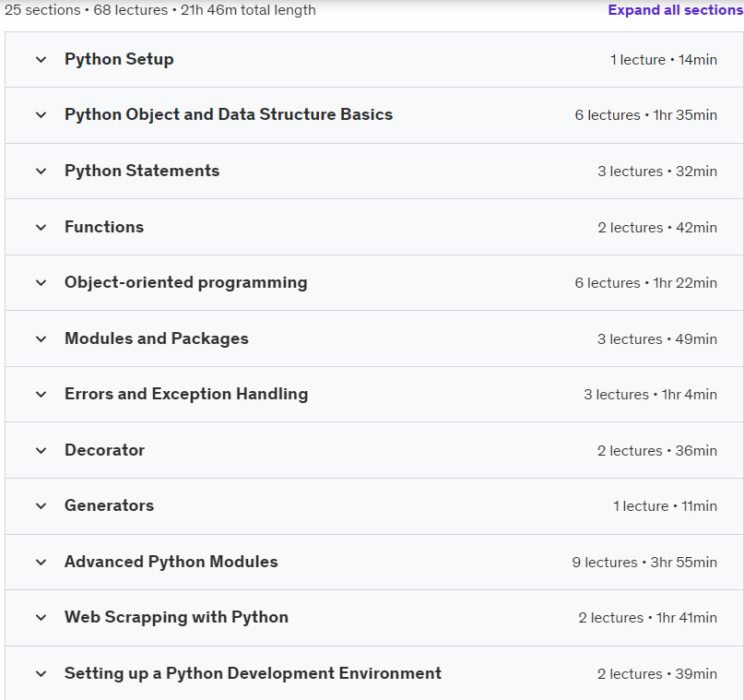This screenshot has width=744, height=700.
Task: Click the '2 lectures • 1hr 41min' text
Action: (x=648, y=618)
